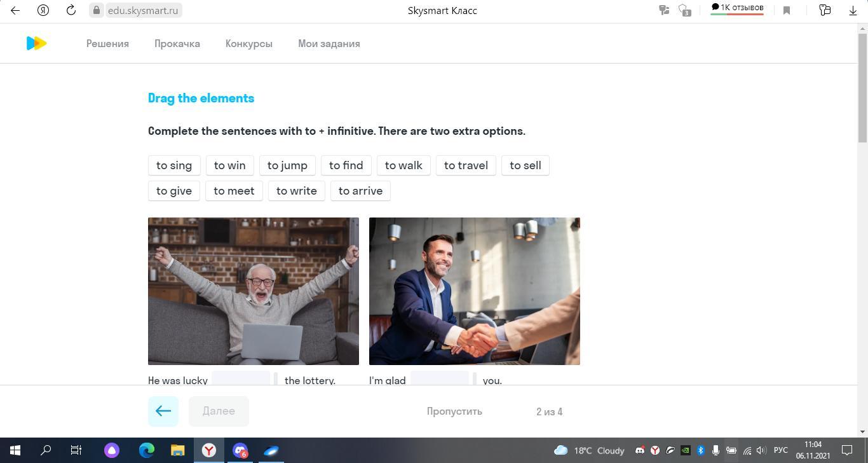The image size is (868, 463).
Task: Click the Skysmart logo
Action: (x=36, y=43)
